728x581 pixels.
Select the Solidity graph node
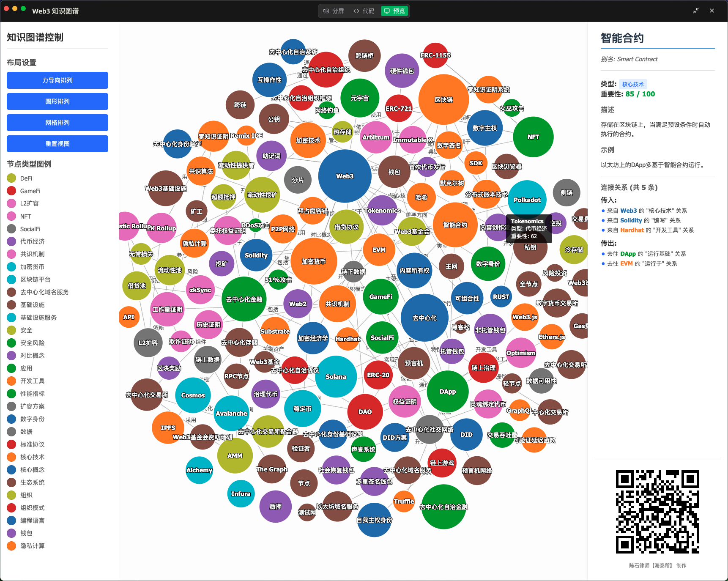pos(256,255)
